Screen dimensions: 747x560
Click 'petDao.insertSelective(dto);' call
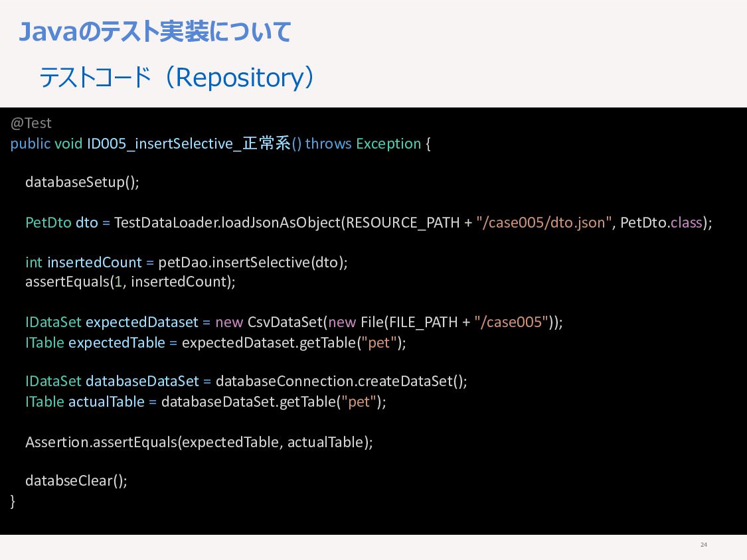pos(253,262)
